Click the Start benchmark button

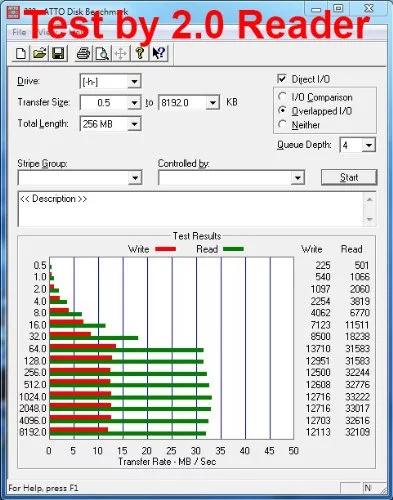coord(349,177)
